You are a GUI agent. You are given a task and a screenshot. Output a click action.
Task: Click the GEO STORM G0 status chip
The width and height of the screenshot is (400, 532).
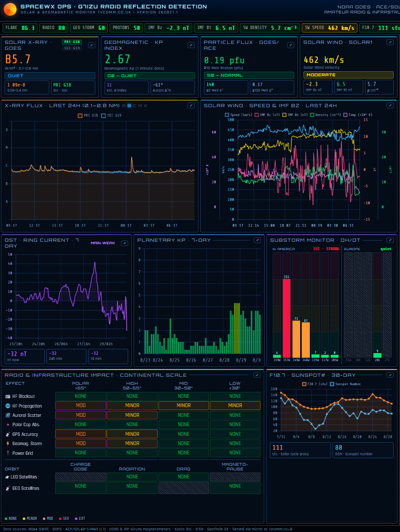[89, 28]
